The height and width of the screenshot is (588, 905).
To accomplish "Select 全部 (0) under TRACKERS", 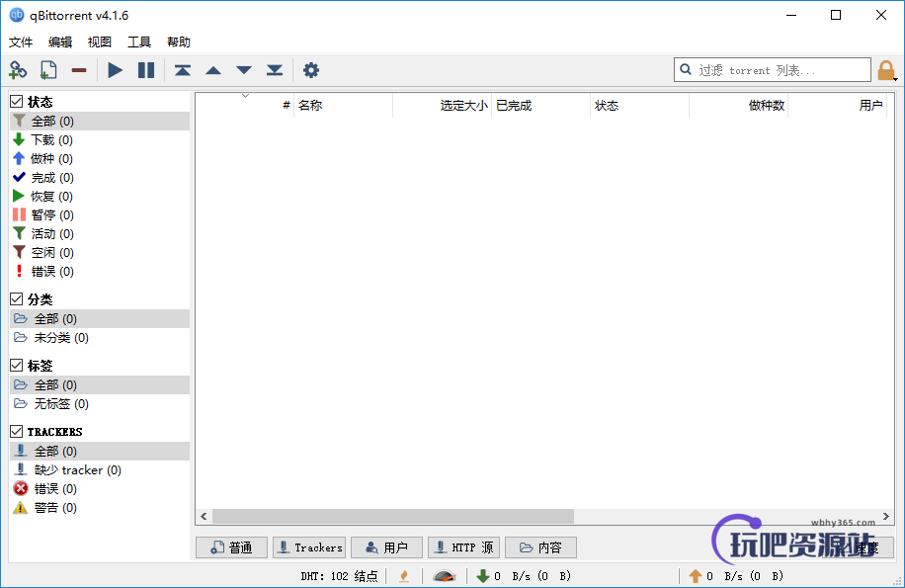I will (x=100, y=452).
